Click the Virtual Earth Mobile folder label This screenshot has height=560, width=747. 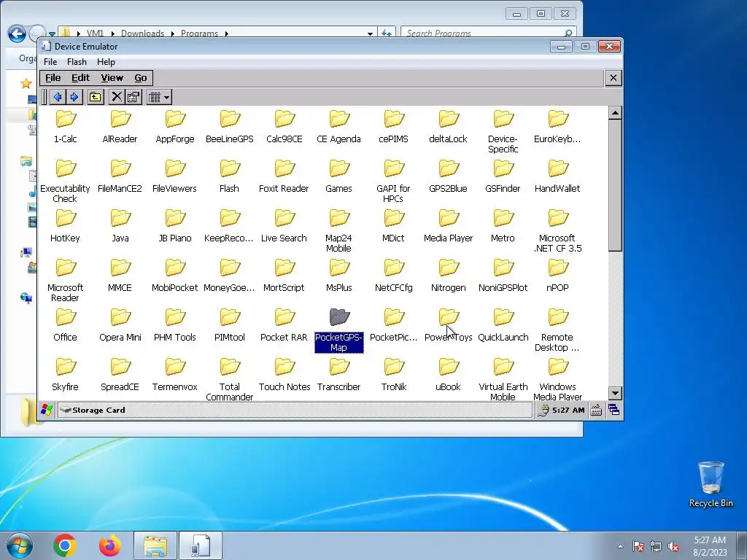pos(503,392)
